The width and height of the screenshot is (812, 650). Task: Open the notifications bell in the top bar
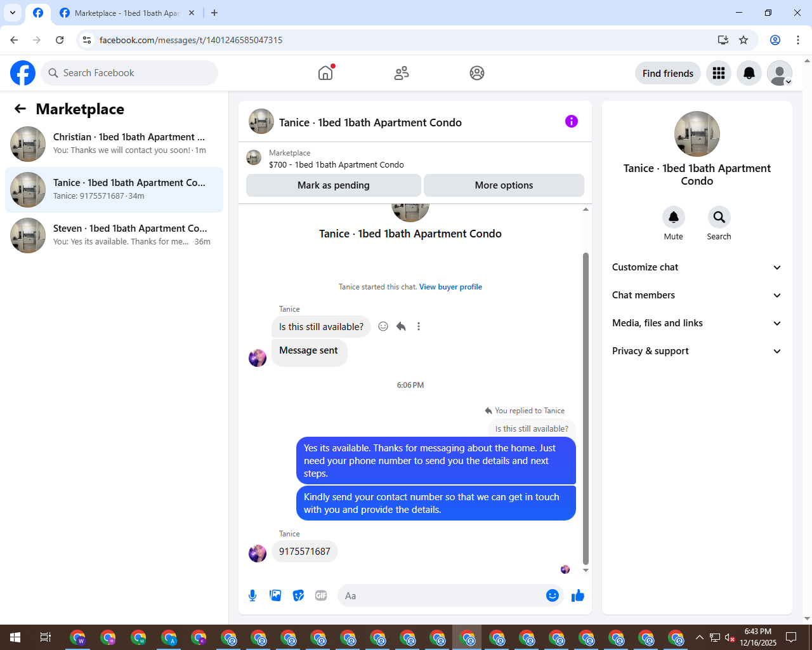tap(749, 73)
